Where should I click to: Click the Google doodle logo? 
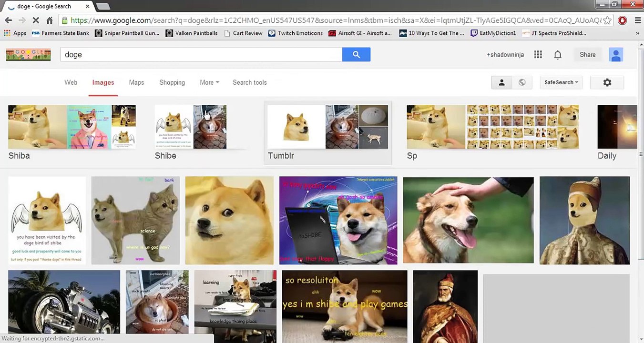28,54
